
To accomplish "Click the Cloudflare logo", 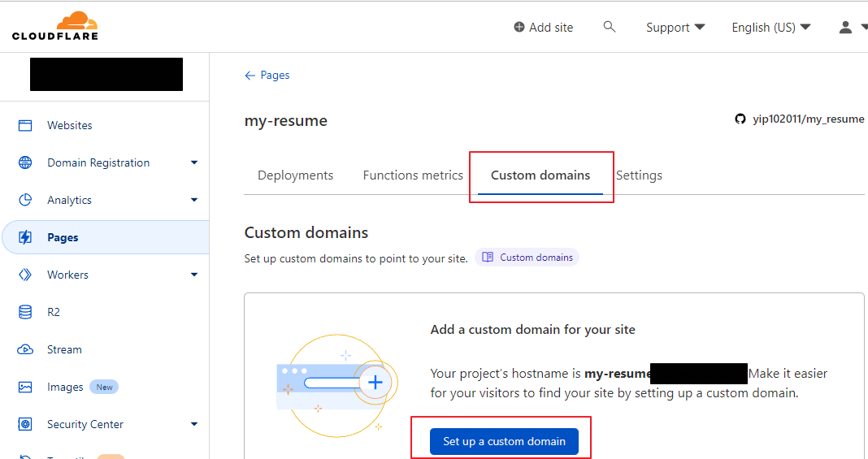I will pyautogui.click(x=54, y=26).
